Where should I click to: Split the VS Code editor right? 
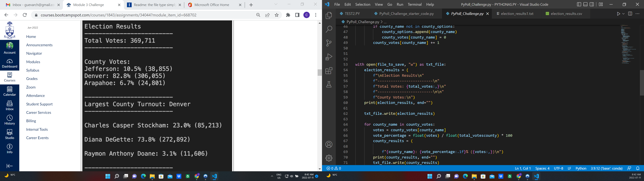(x=630, y=14)
